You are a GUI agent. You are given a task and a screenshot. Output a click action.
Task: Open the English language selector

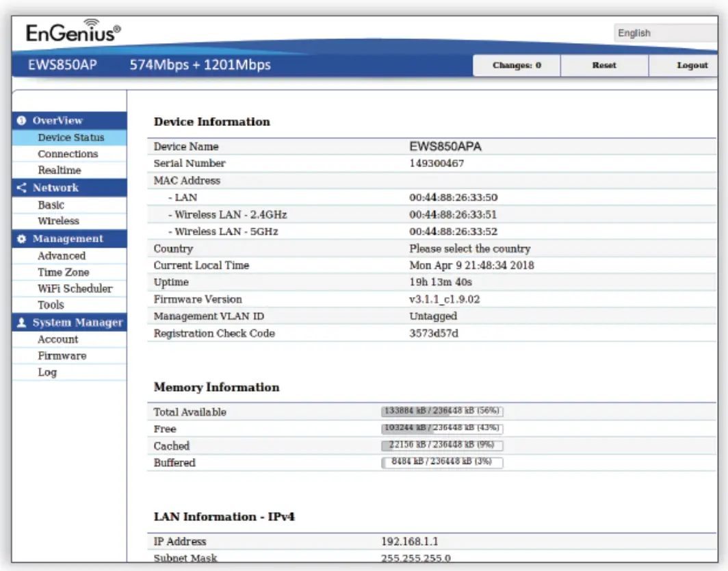(x=667, y=32)
